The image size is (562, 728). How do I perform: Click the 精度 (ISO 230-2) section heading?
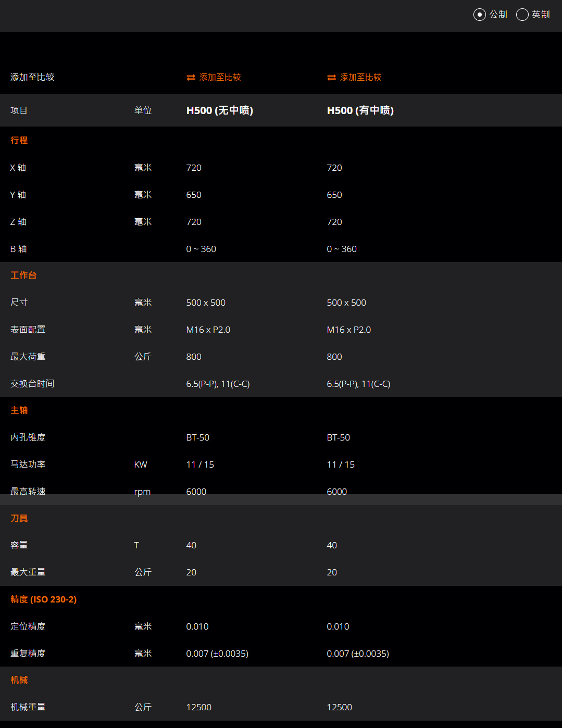[x=43, y=599]
